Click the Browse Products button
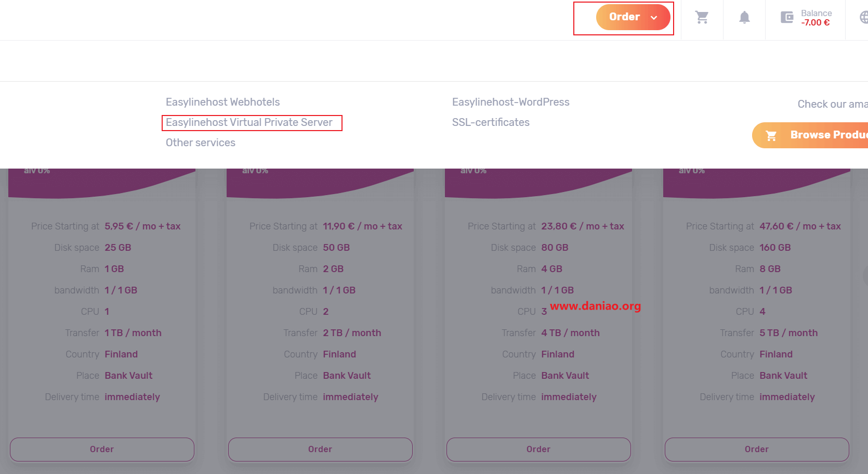The image size is (868, 474). [x=810, y=135]
